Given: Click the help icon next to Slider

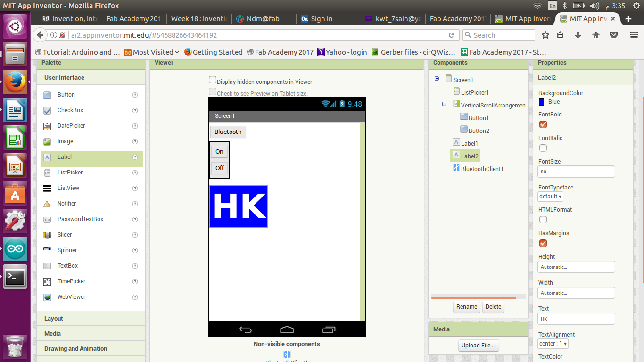Looking at the screenshot, I should tap(135, 235).
